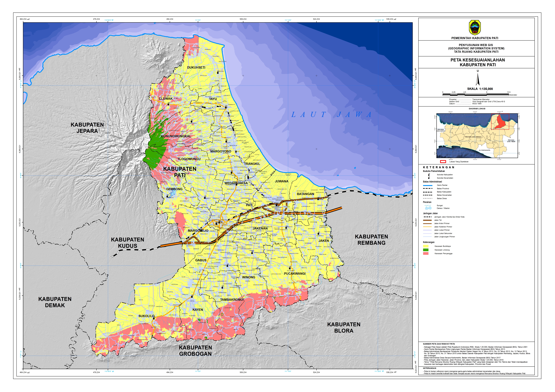Click the SUMBER PETA DAN RIWAYAT PETA heading

coord(439,344)
